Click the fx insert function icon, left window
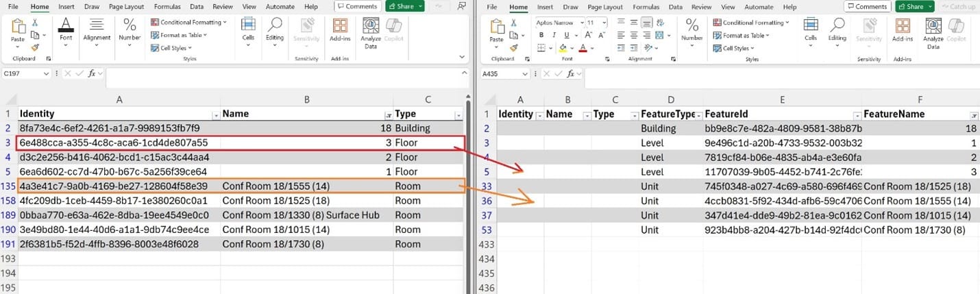The width and height of the screenshot is (980, 294). pos(92,73)
